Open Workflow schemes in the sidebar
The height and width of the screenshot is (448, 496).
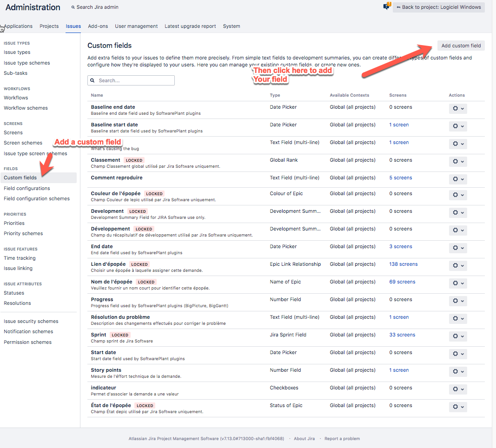pyautogui.click(x=26, y=108)
